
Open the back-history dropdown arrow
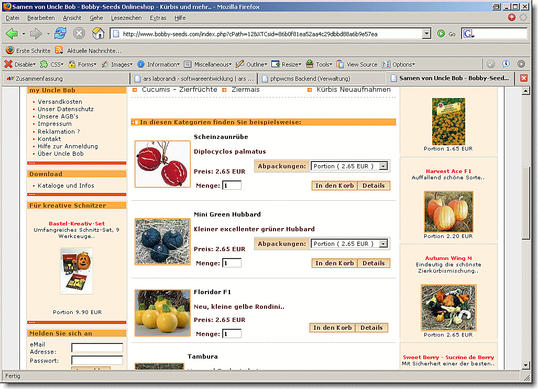point(23,34)
